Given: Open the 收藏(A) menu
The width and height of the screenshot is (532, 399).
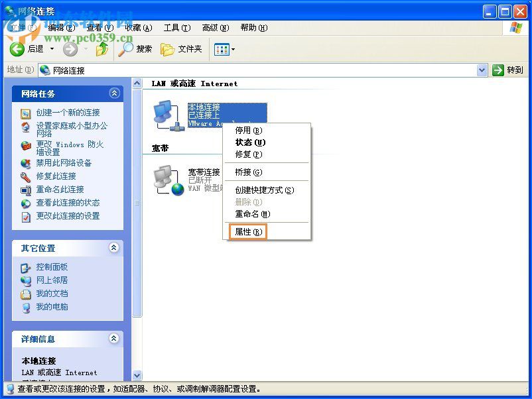Looking at the screenshot, I should [x=139, y=28].
